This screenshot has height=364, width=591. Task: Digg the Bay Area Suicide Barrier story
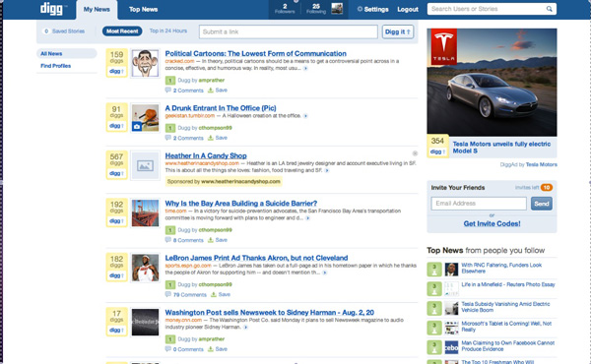coord(116,221)
